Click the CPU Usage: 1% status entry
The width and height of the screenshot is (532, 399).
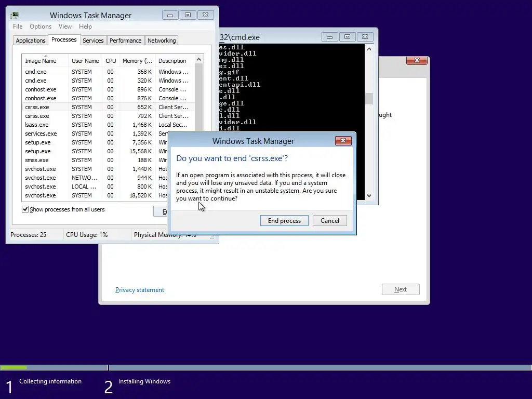point(87,235)
